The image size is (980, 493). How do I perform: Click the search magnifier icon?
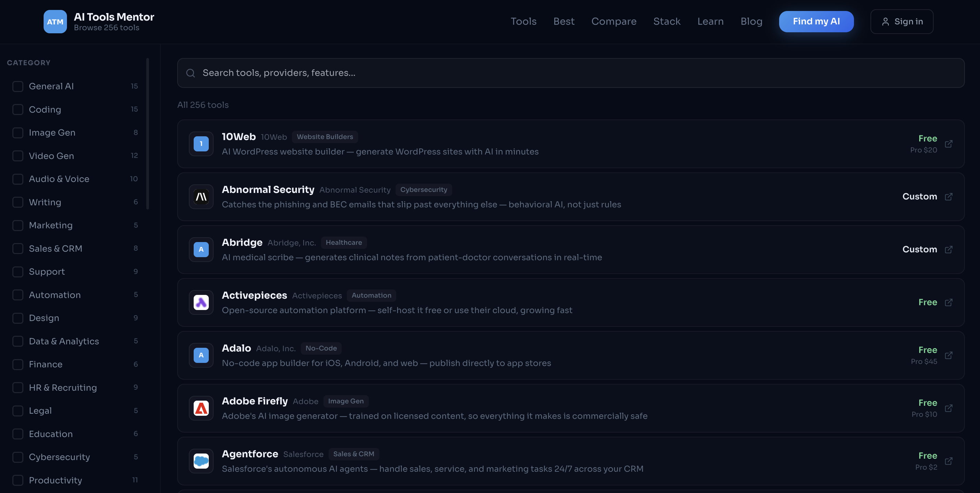pyautogui.click(x=191, y=73)
